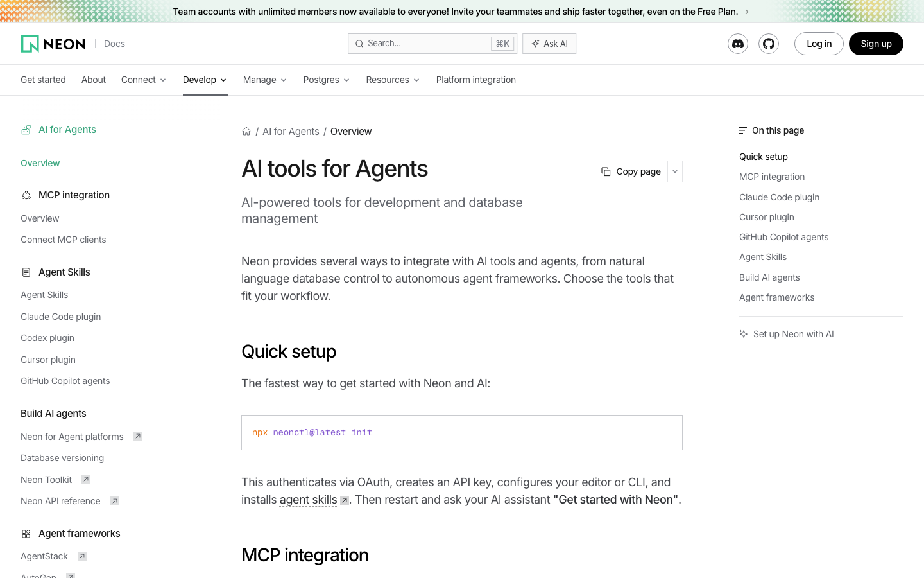Jump to Build AI agents in On this page
This screenshot has width=924, height=578.
[x=769, y=277]
